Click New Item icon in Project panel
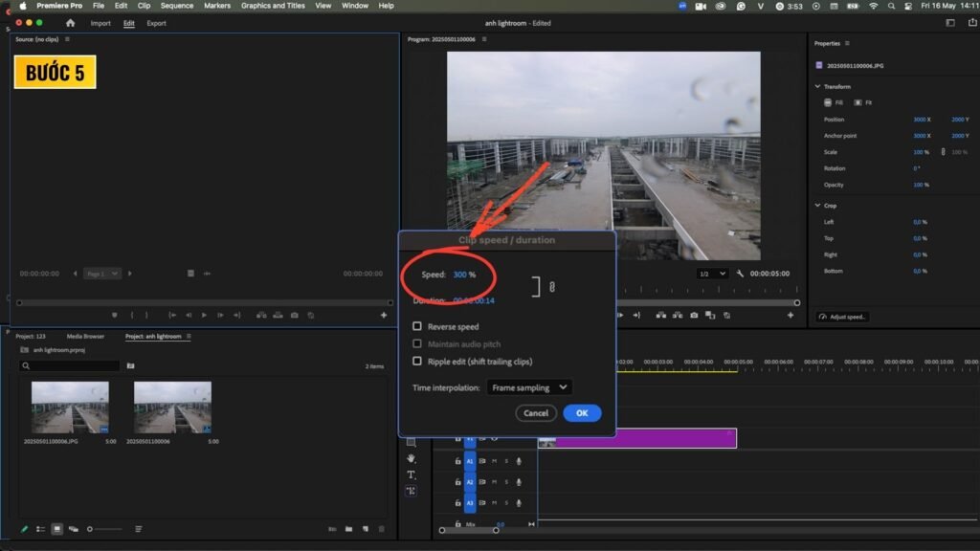This screenshot has width=980, height=551. pyautogui.click(x=366, y=529)
